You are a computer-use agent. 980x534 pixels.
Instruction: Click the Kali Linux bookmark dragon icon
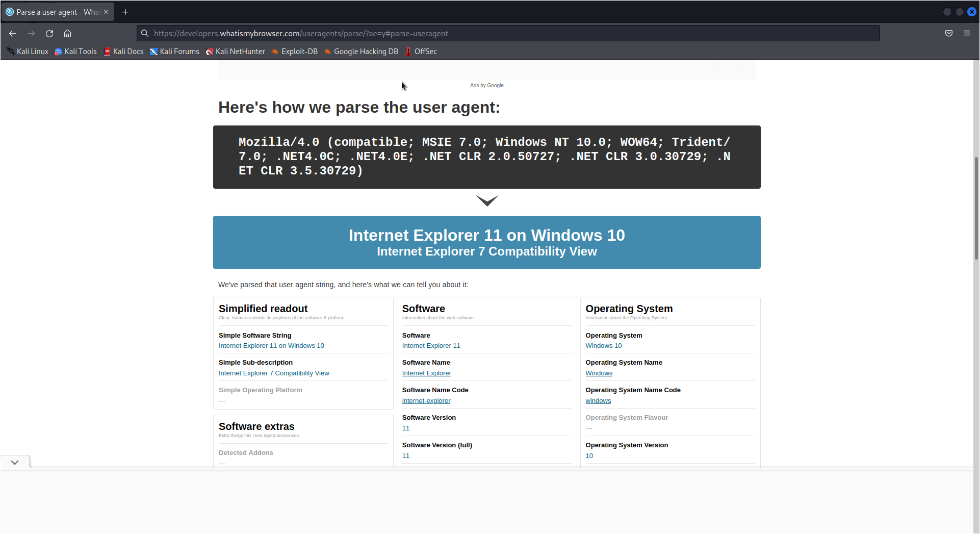11,52
